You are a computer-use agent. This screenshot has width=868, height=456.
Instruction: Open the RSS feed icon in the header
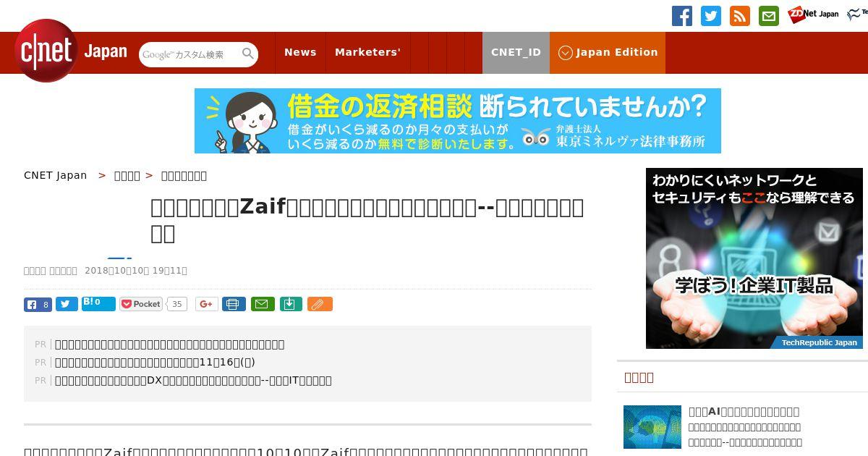click(x=740, y=16)
